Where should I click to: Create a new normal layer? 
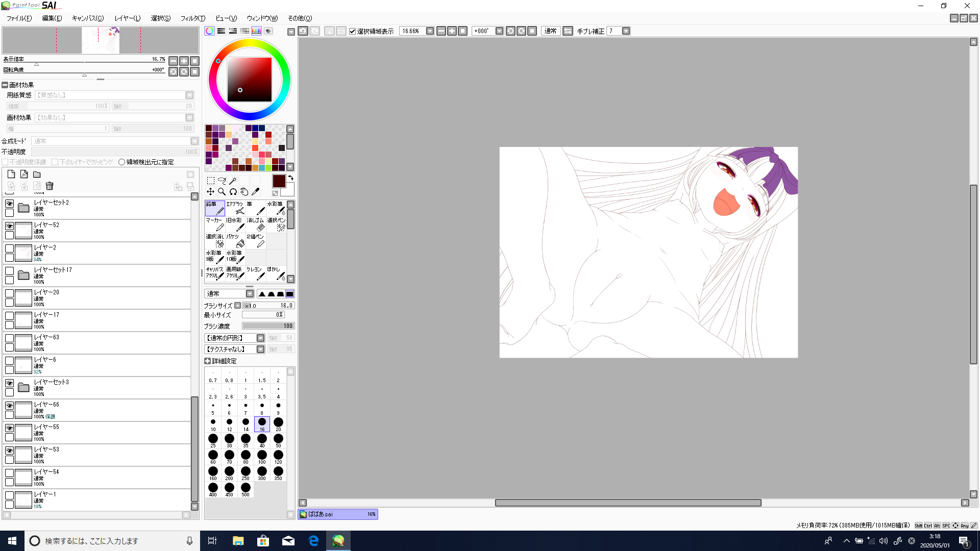[x=11, y=174]
